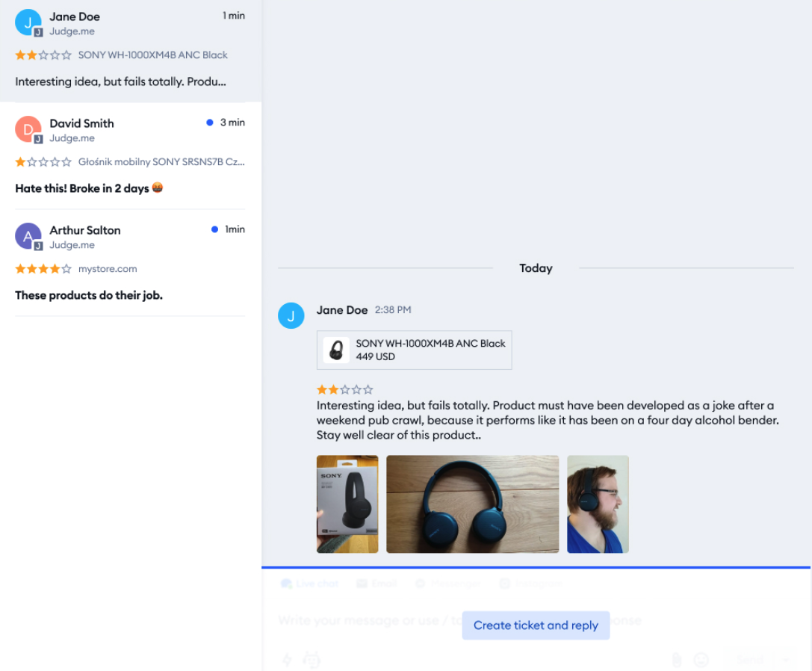The height and width of the screenshot is (671, 812).
Task: Click Arthur Salton's purple avatar icon
Action: click(x=28, y=236)
